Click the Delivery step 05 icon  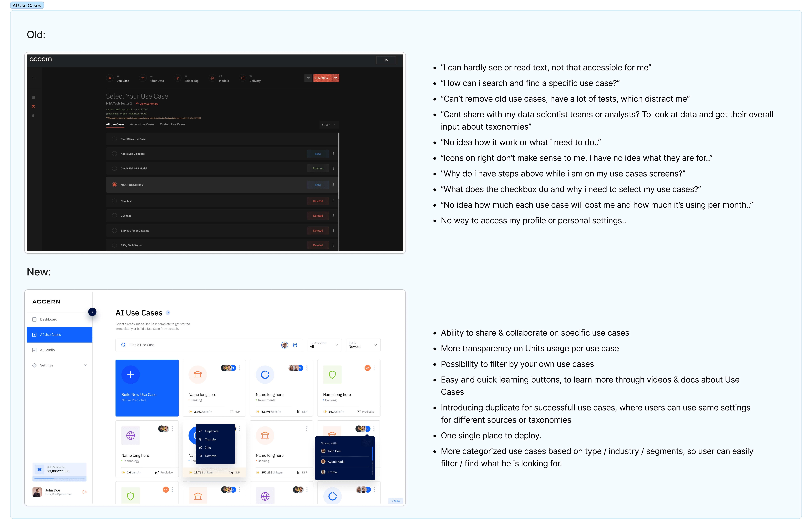coord(243,78)
